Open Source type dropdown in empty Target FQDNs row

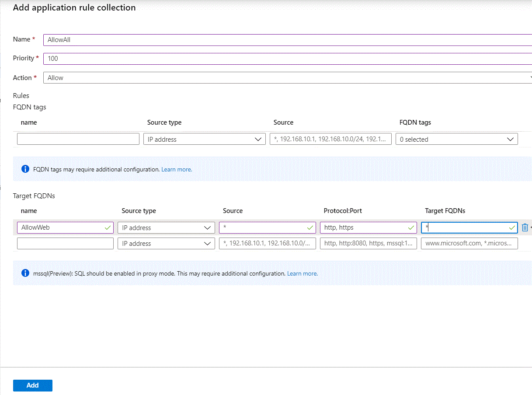point(166,244)
